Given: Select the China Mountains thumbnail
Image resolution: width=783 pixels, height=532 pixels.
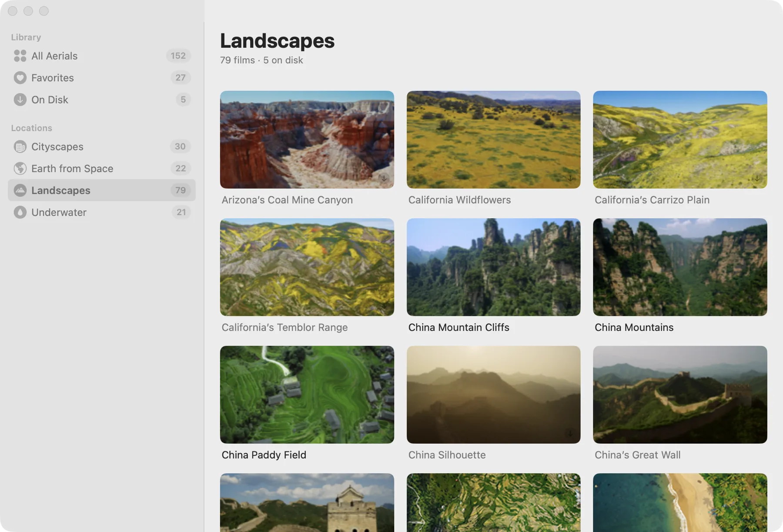Looking at the screenshot, I should (680, 267).
